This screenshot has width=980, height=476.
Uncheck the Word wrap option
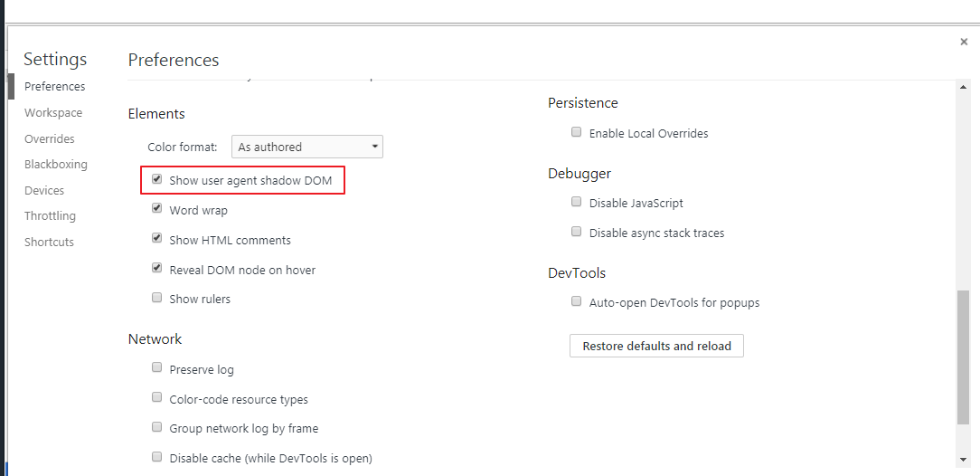[157, 209]
